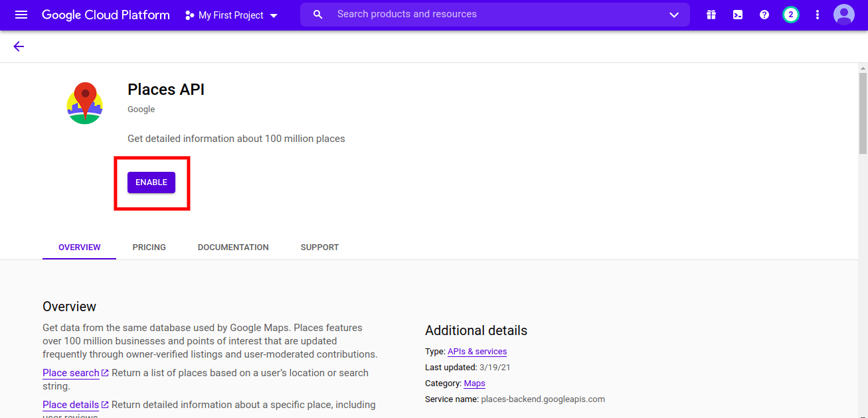This screenshot has height=418, width=868.
Task: Activate Cloud Shell terminal icon
Action: 738,15
